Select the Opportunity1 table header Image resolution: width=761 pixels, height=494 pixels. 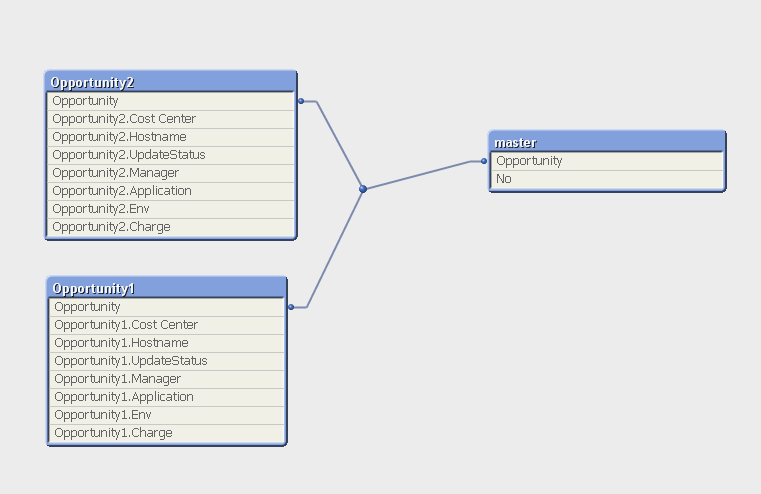coord(167,288)
